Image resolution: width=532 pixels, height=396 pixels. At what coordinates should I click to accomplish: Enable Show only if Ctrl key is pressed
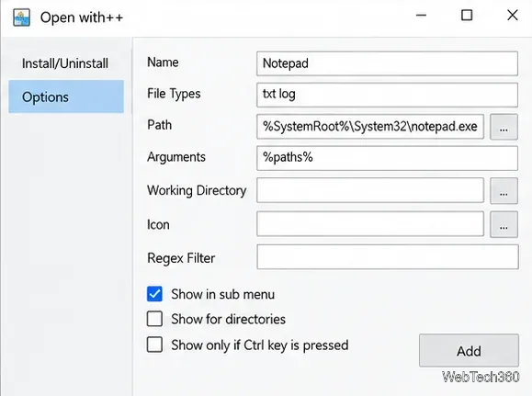click(x=154, y=345)
